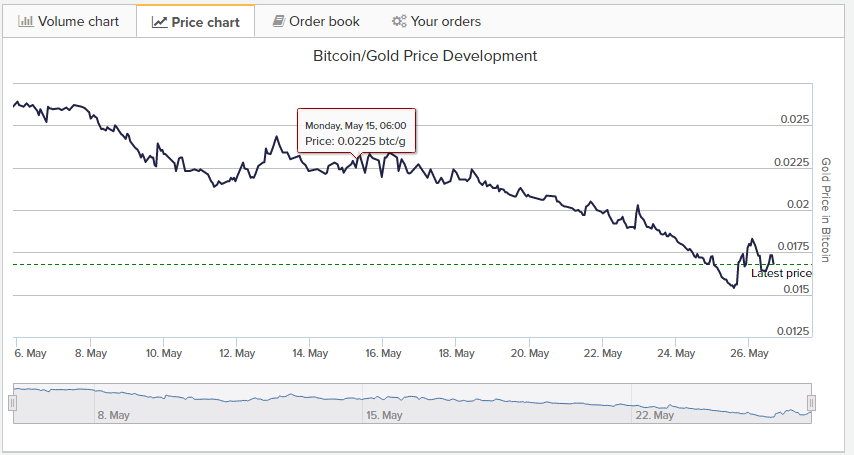
Task: Select the Price chart tab
Action: tap(196, 22)
